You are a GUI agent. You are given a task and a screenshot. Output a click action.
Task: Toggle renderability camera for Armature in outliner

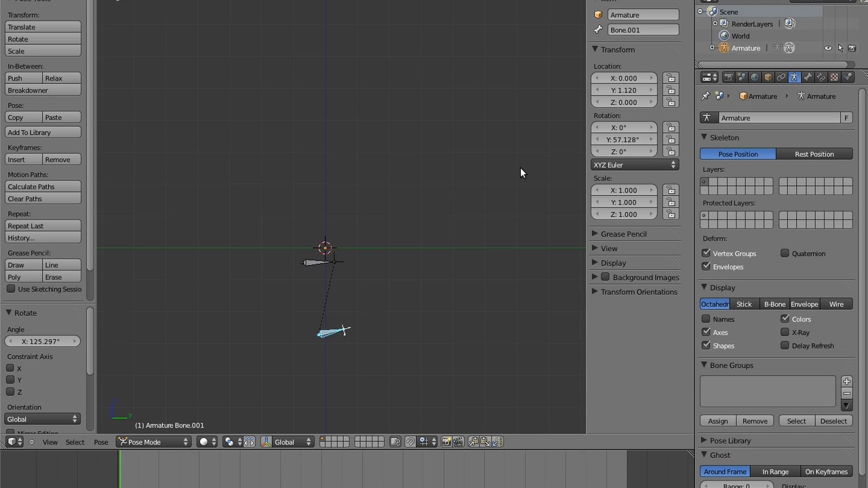[x=852, y=48]
